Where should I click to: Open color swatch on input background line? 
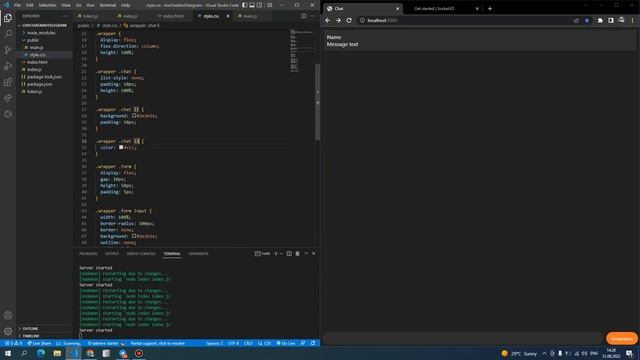134,236
